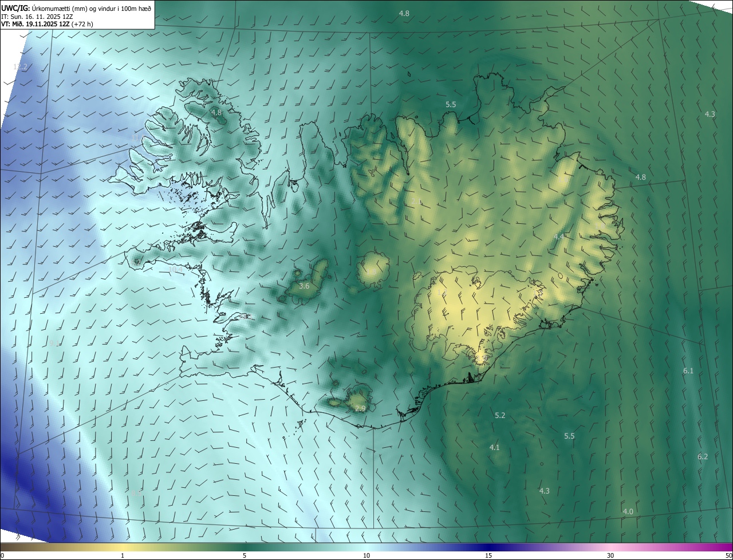Click the color scale tick labelled 0

tap(2, 555)
